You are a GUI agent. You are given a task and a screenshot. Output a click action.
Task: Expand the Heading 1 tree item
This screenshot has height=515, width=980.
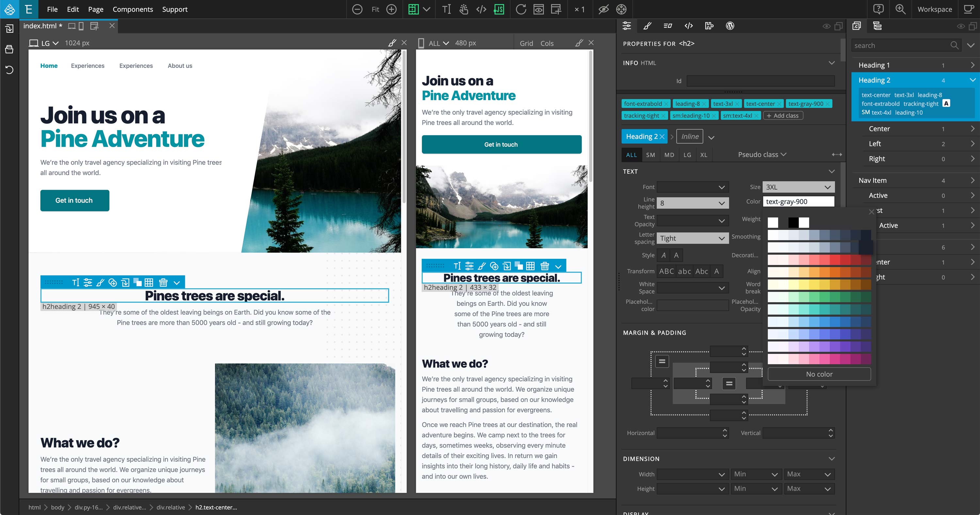[x=972, y=65]
